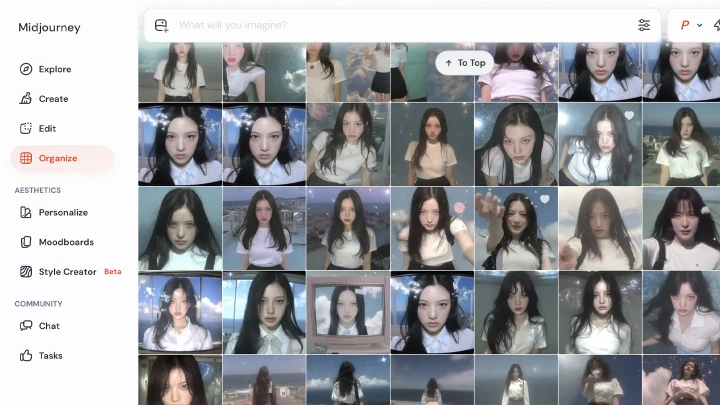
Task: Click the Style Creator icon
Action: [x=26, y=271]
